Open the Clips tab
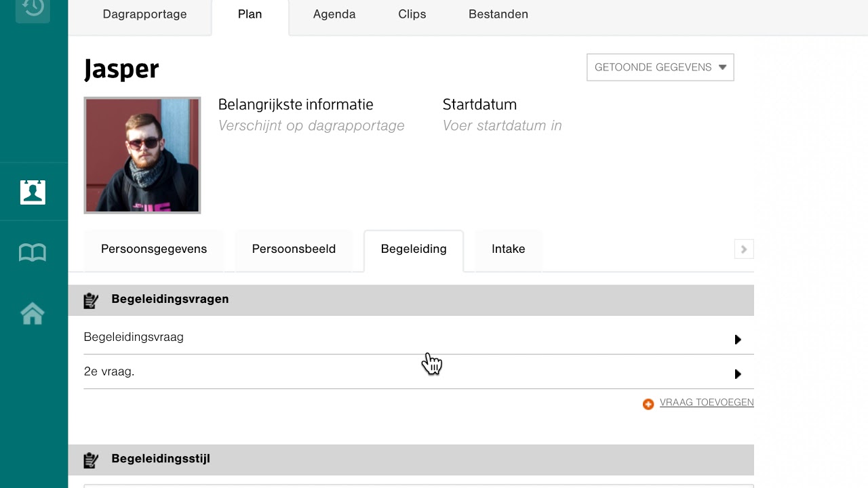Screen dimensions: 868x488 tap(412, 14)
